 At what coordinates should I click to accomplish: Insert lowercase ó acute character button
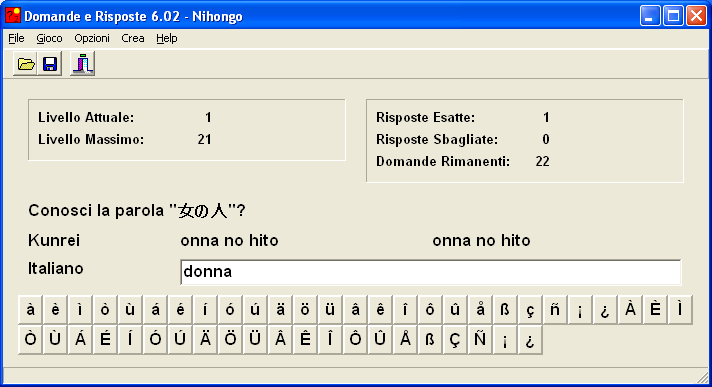coord(230,310)
